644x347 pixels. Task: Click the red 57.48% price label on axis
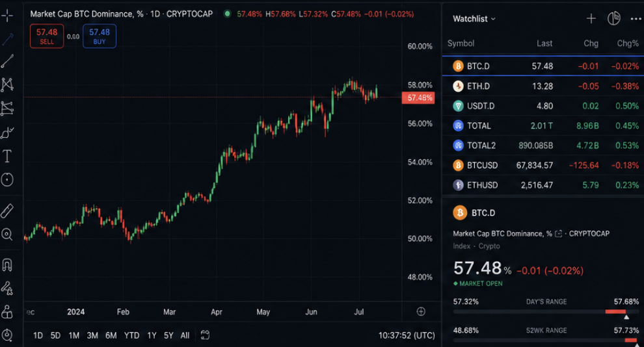418,97
